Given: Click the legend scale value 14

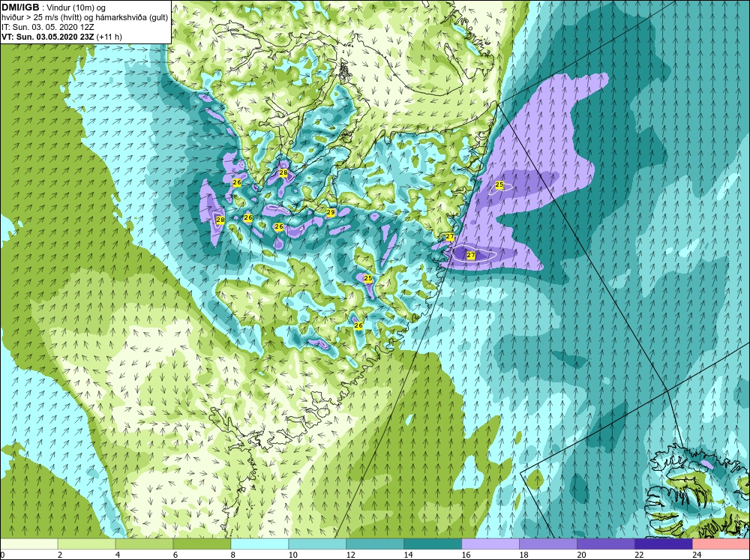Looking at the screenshot, I should point(409,555).
